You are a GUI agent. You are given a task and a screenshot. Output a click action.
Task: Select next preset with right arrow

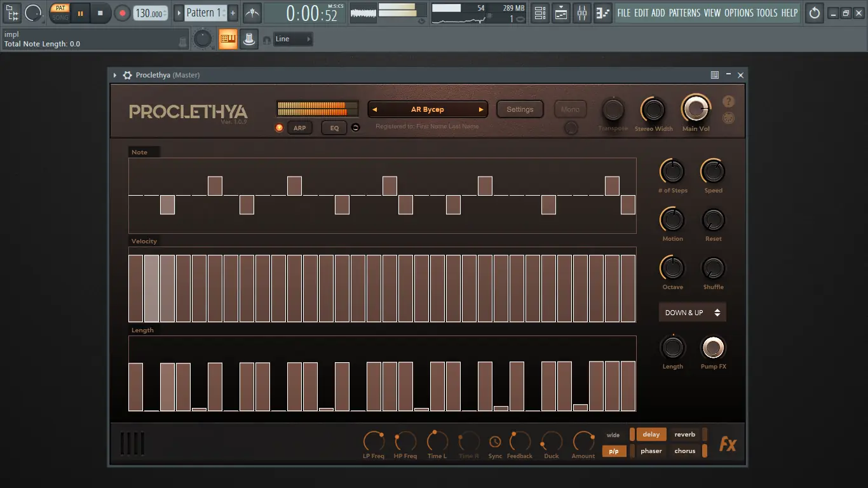pyautogui.click(x=481, y=109)
